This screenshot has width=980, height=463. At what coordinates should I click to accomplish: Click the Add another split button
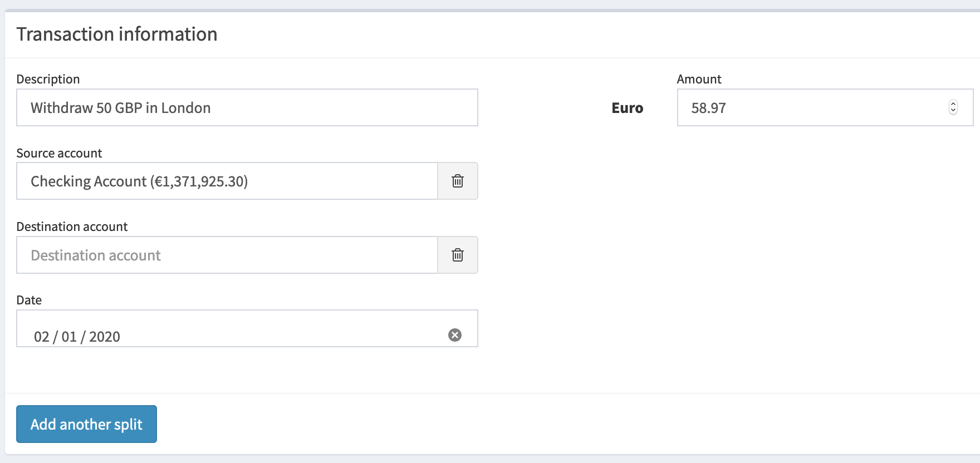[86, 424]
